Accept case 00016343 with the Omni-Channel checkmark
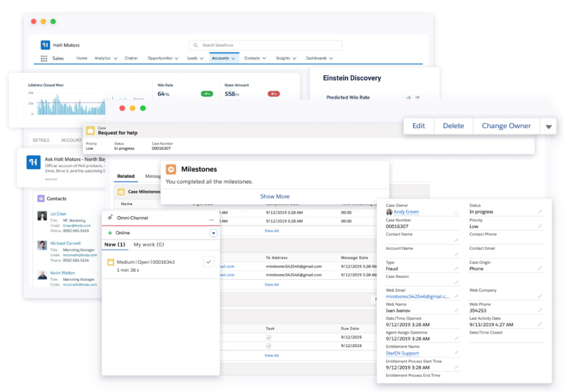 click(x=208, y=261)
